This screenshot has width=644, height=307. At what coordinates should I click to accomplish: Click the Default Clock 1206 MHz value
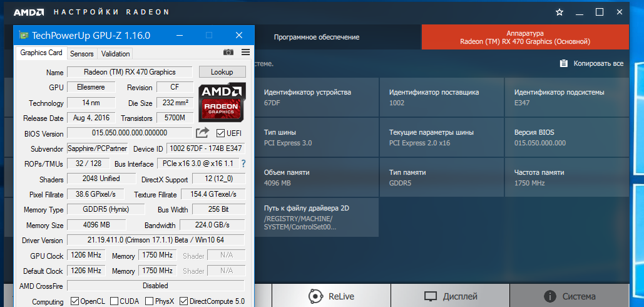click(x=86, y=271)
